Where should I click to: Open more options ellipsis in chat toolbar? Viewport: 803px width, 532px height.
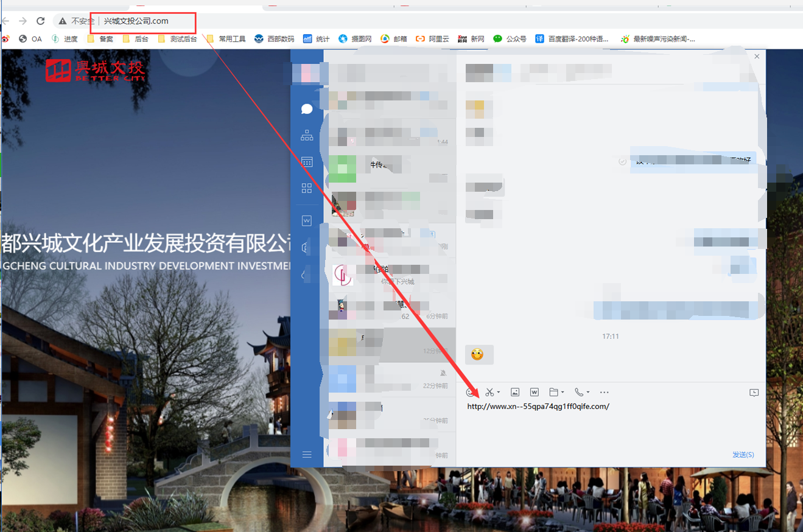(x=604, y=393)
